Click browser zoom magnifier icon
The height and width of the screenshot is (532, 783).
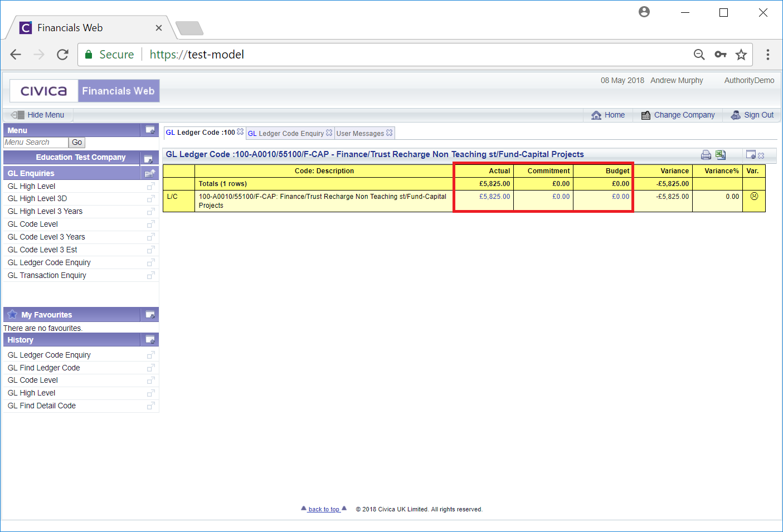[699, 55]
